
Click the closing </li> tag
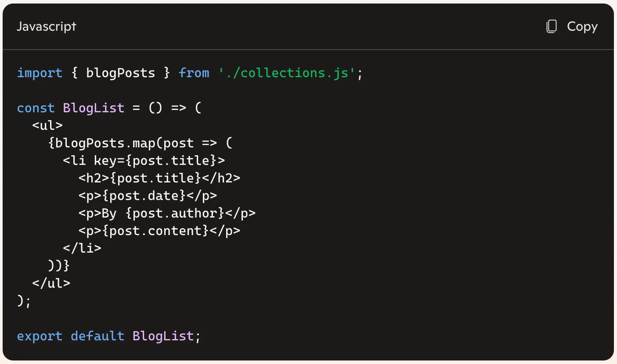(82, 248)
